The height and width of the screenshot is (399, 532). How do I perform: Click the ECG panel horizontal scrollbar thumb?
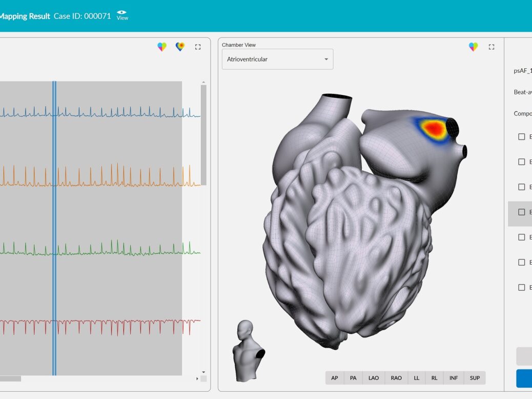[10, 378]
